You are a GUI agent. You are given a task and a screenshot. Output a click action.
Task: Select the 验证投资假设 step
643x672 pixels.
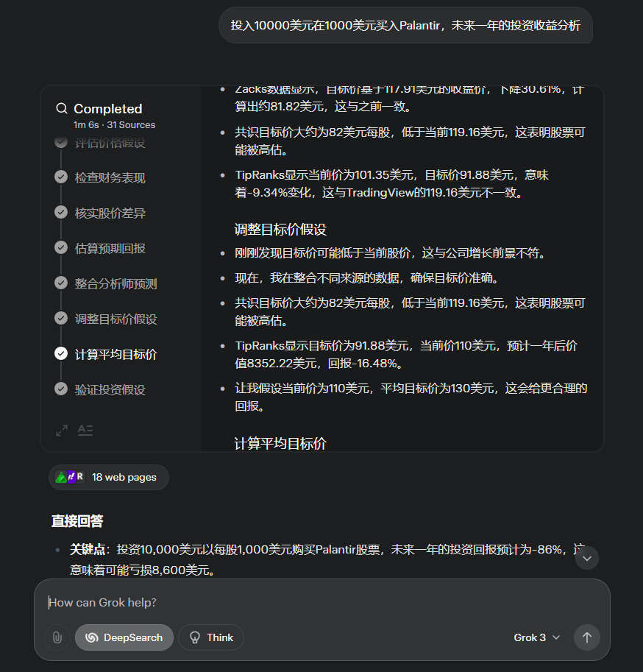pyautogui.click(x=110, y=389)
